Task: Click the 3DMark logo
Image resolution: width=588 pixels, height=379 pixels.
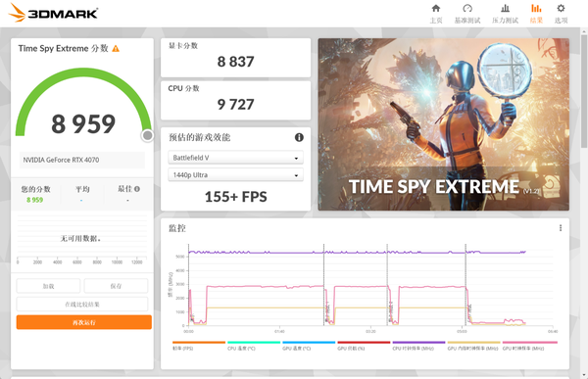Action: tap(53, 13)
